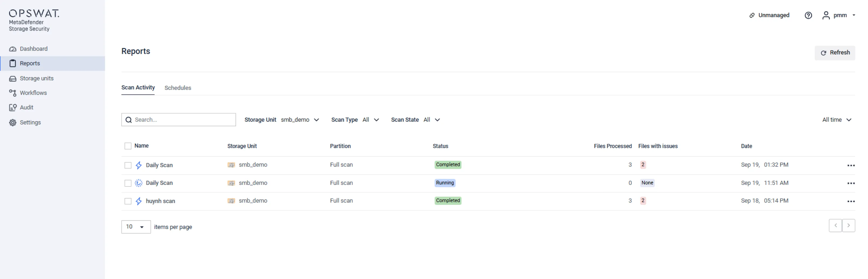Select the Reports menu item
Viewport: 868px width, 279px height.
[30, 63]
